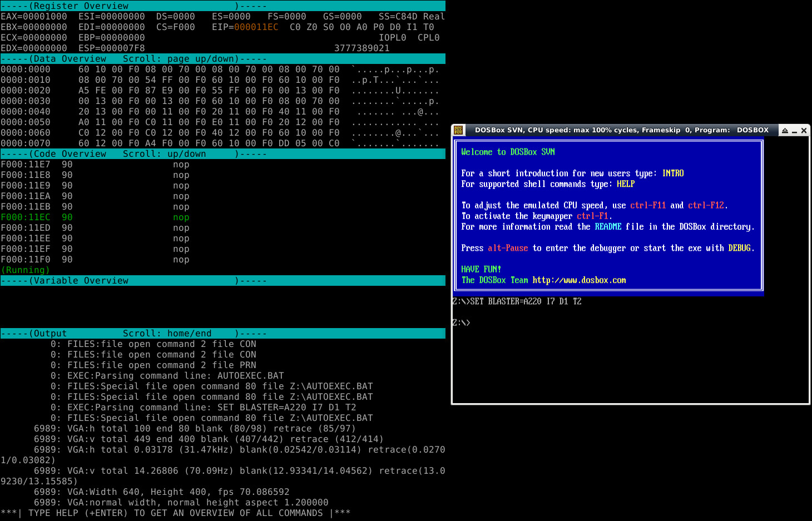The height and width of the screenshot is (521, 812).
Task: Open the http://www.dosbox.com link text
Action: (x=579, y=280)
